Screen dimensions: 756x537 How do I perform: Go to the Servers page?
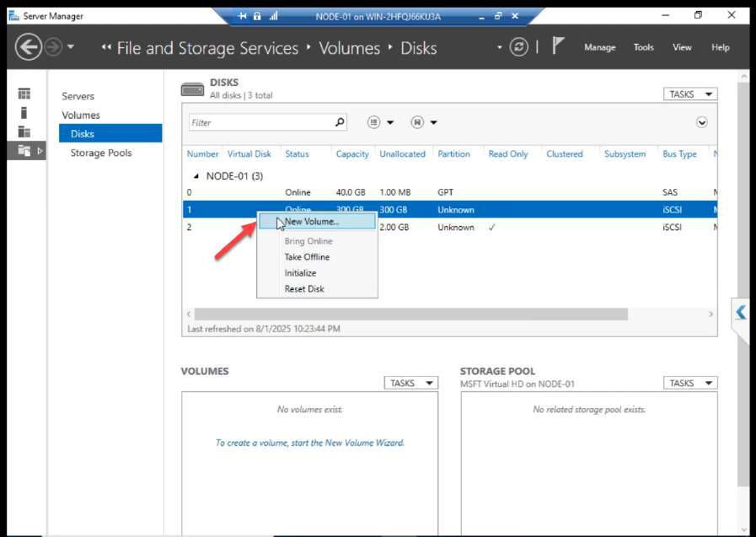pyautogui.click(x=78, y=96)
